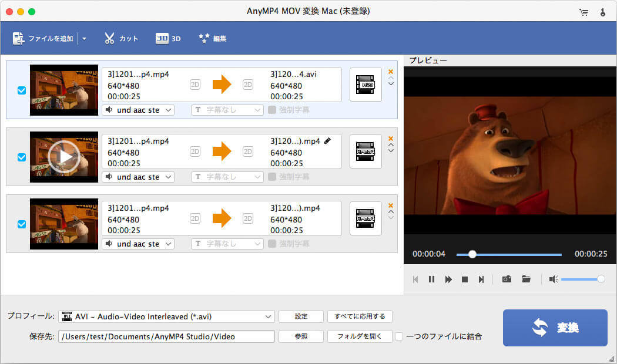Stop the preview playback
This screenshot has width=617, height=364.
tap(465, 279)
